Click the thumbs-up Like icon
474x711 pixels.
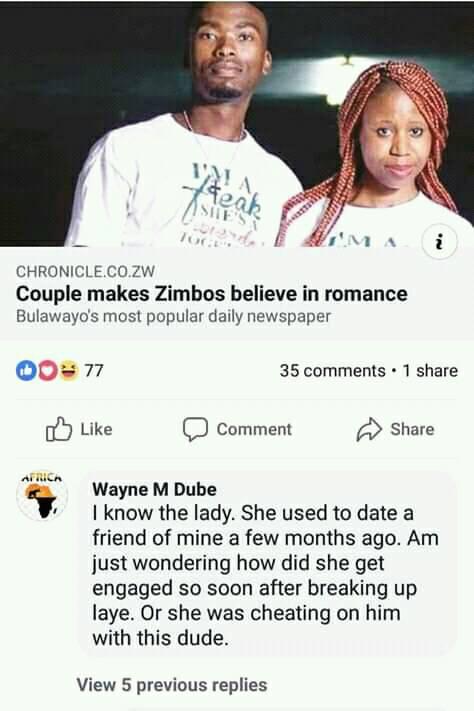coord(59,429)
